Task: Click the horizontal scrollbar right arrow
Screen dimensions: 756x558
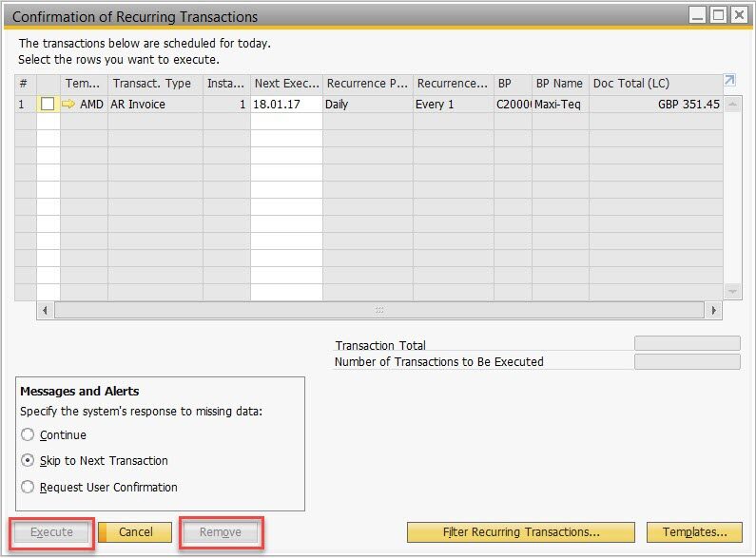Action: [714, 311]
